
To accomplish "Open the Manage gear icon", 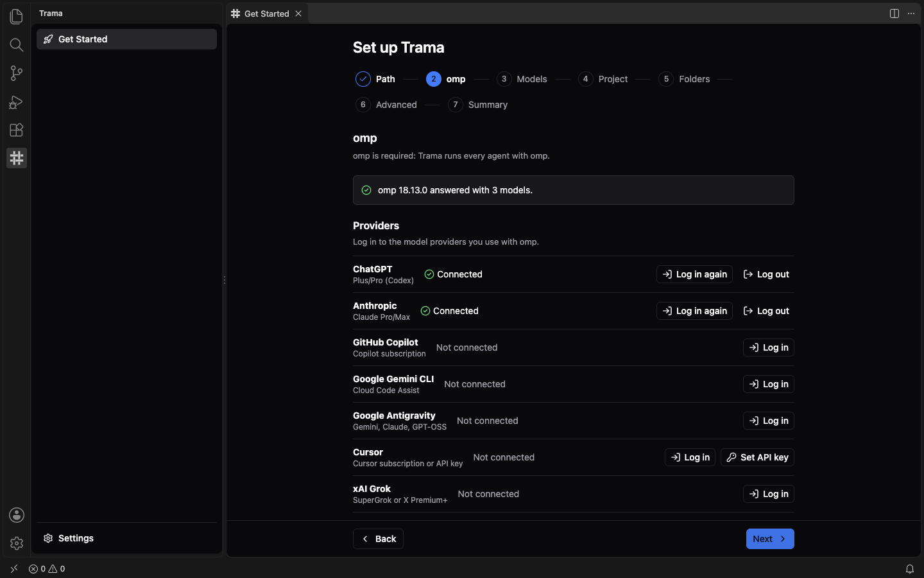I will coord(17,543).
